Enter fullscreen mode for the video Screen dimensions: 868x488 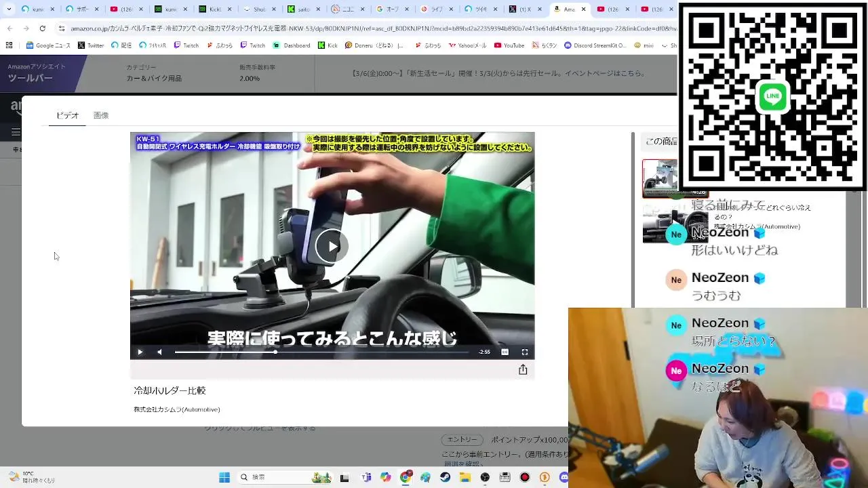coord(524,352)
